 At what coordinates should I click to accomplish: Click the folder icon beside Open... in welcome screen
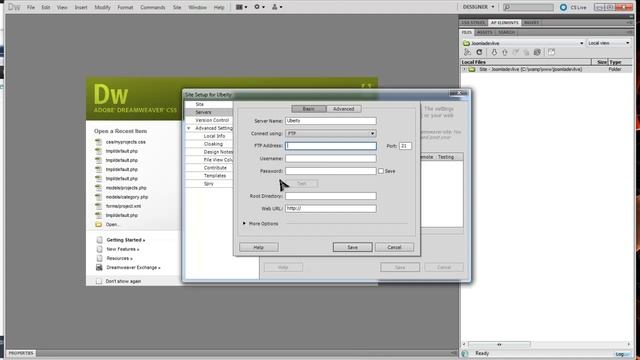98,224
